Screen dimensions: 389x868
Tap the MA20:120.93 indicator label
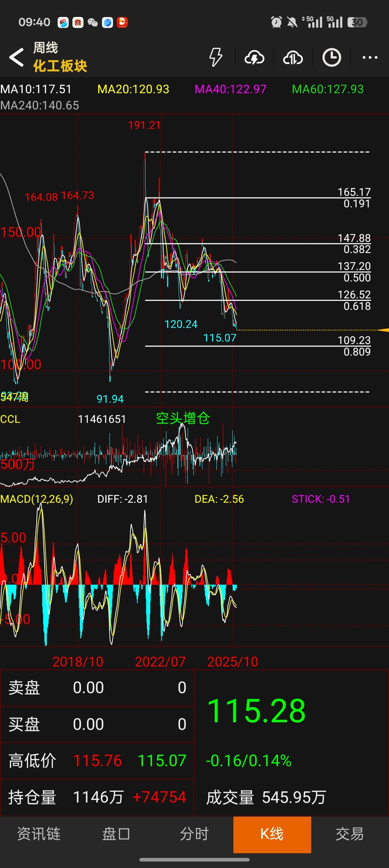pos(133,89)
